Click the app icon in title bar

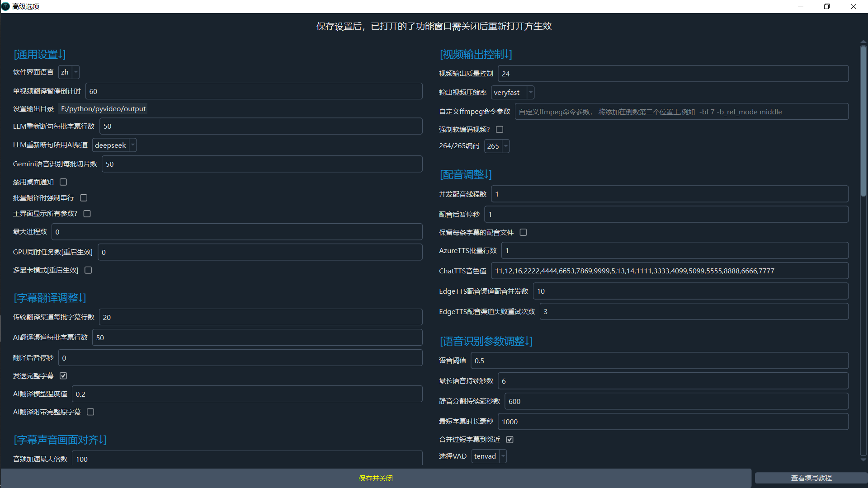(6, 6)
